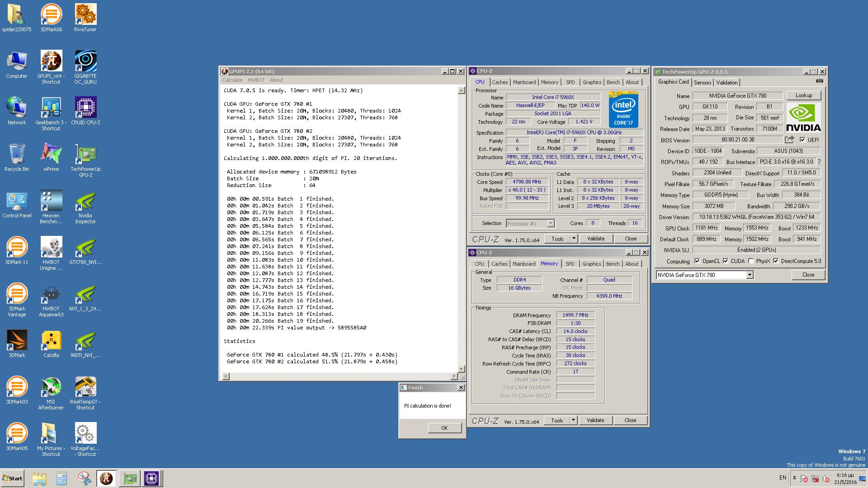Screen dimensions: 868x488
Task: Open the Recycle Bin
Action: (17, 158)
